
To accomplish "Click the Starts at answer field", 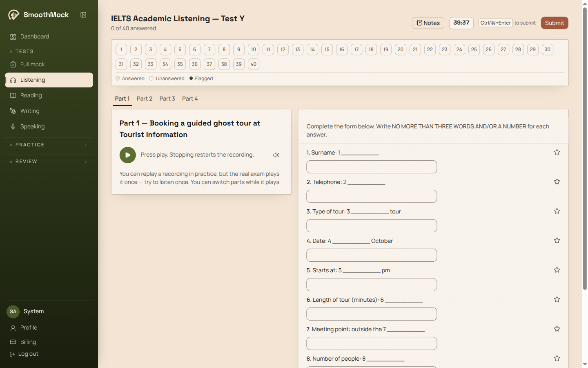I will coord(372,285).
